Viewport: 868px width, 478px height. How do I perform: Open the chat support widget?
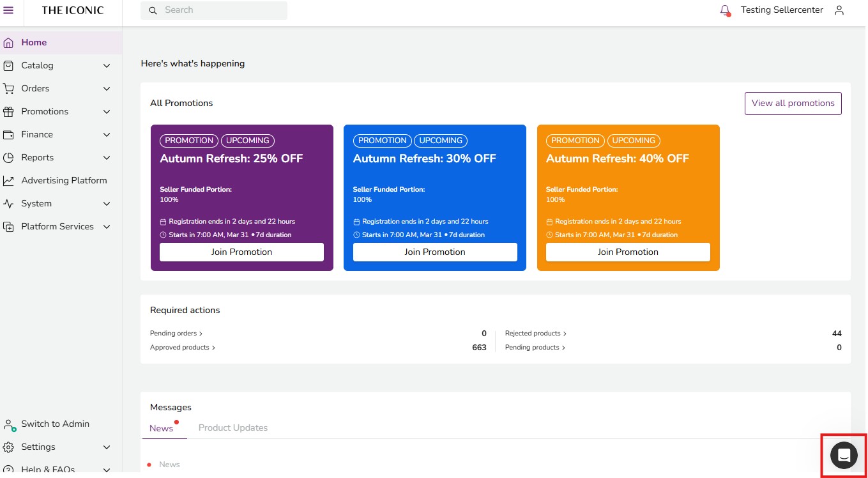coord(844,456)
